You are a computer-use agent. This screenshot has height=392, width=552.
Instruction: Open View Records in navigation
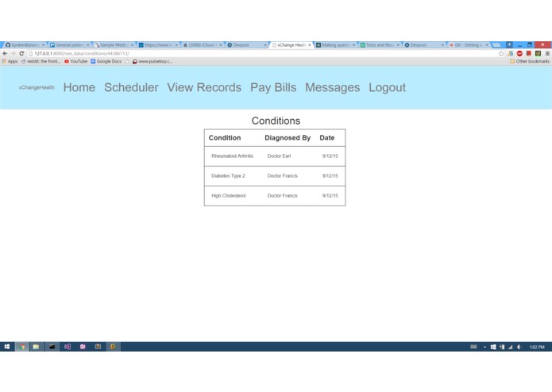click(204, 87)
